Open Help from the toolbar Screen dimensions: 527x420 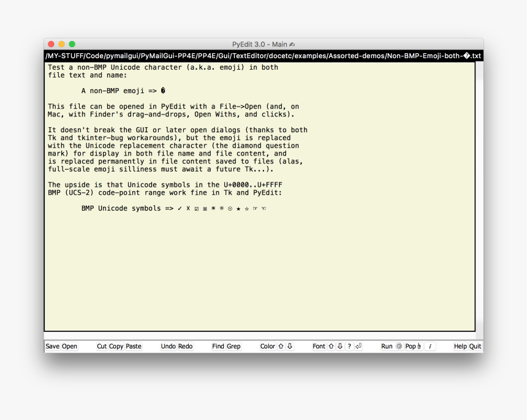(460, 346)
